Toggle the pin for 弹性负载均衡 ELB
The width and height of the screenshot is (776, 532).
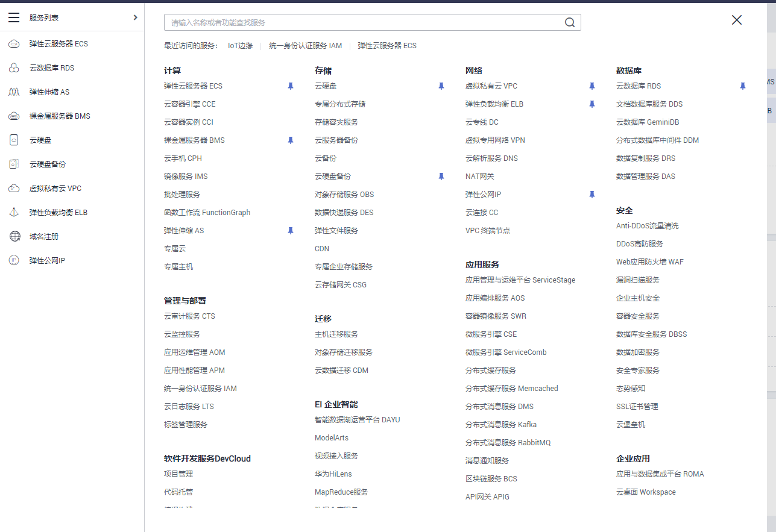click(x=591, y=104)
